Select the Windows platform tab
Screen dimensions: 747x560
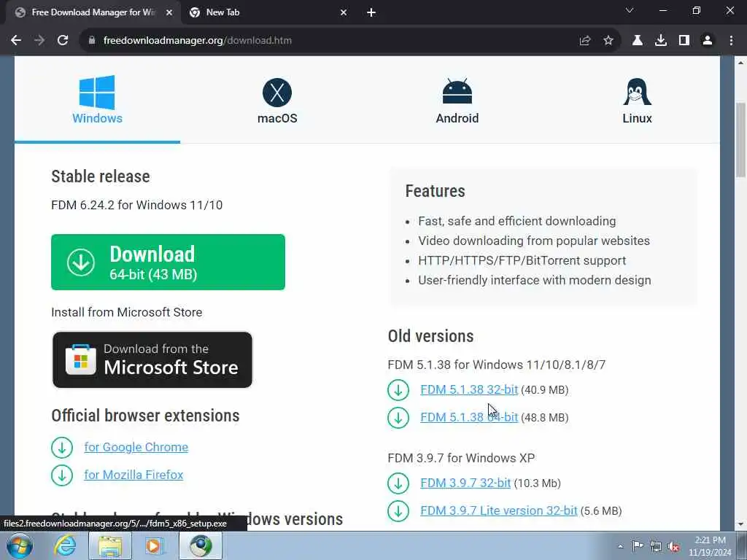tap(97, 100)
